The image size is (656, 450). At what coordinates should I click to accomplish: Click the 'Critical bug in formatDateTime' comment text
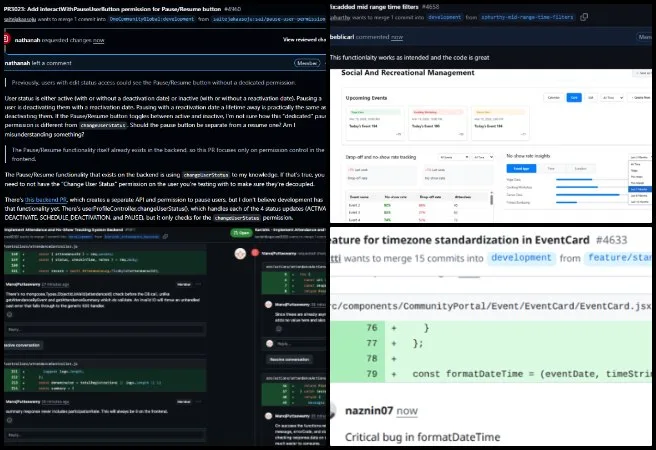pos(423,437)
